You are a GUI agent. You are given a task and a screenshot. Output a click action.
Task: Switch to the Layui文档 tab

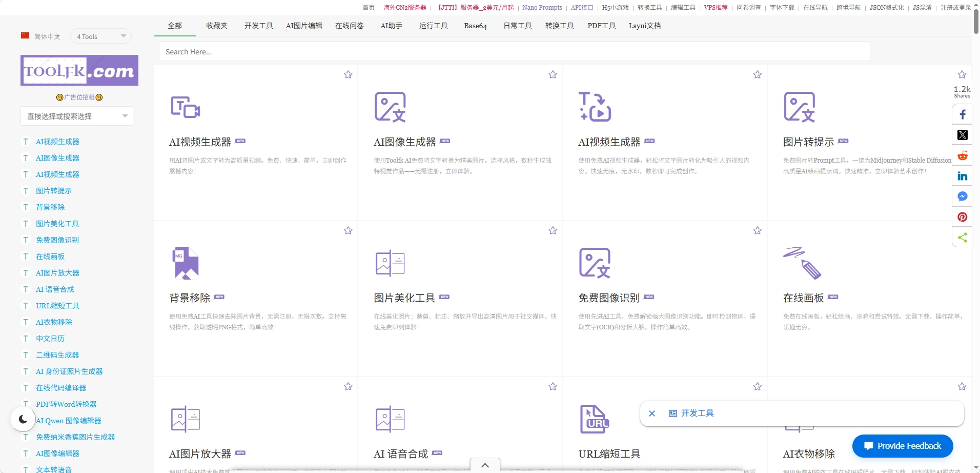pos(645,26)
